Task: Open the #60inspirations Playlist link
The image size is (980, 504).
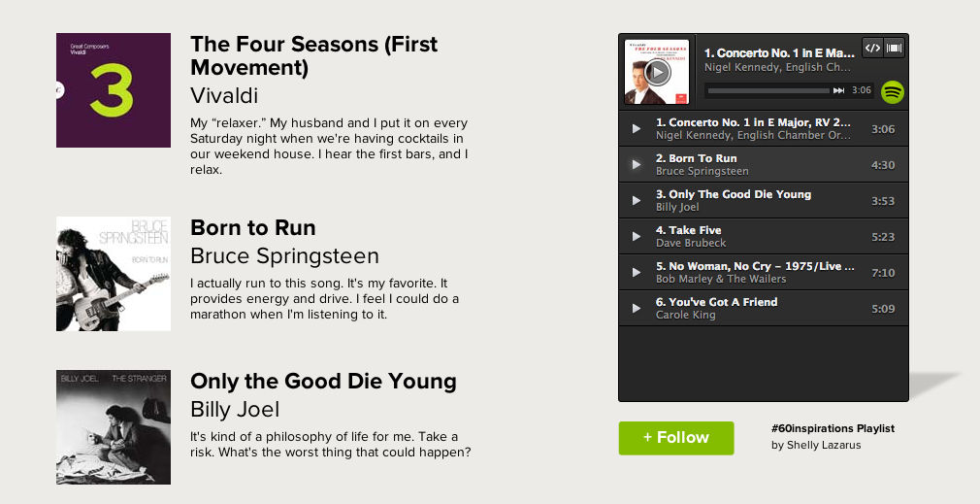Action: 833,428
